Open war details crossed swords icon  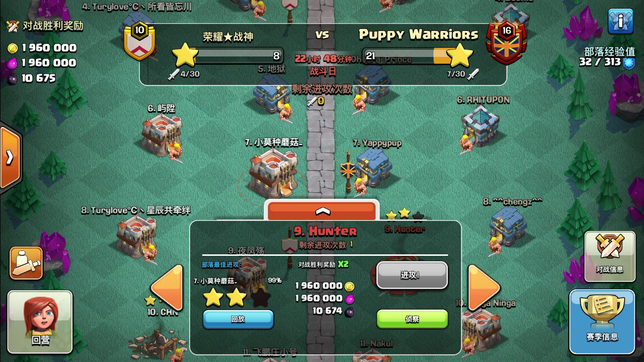coord(609,256)
